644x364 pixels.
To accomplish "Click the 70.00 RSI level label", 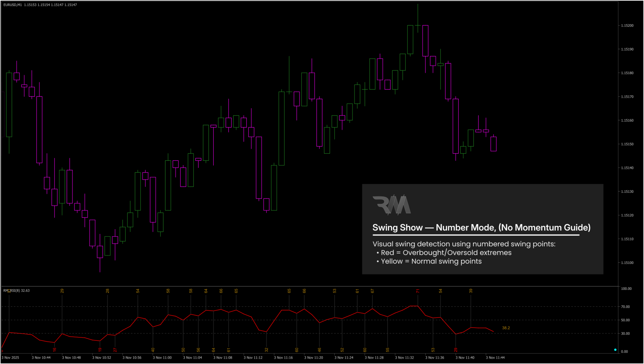I will [x=625, y=307].
